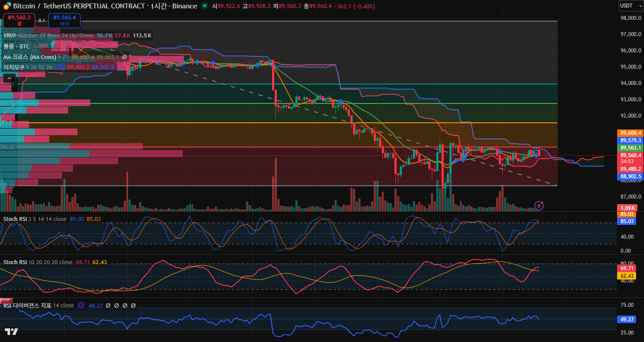
Task: Click the red Bear label marker
Action: pos(6,301)
